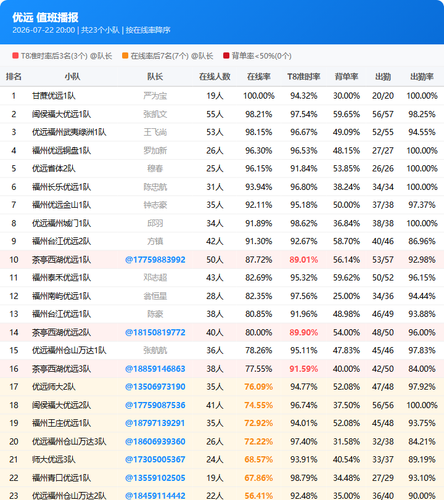Open the @18459114442 leader mention

pos(155,496)
